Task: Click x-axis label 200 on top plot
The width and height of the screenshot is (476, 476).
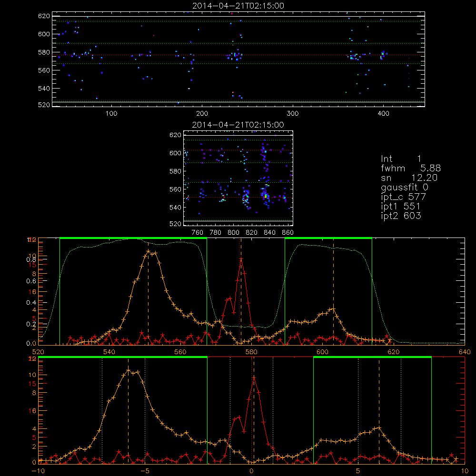Action: pyautogui.click(x=202, y=114)
